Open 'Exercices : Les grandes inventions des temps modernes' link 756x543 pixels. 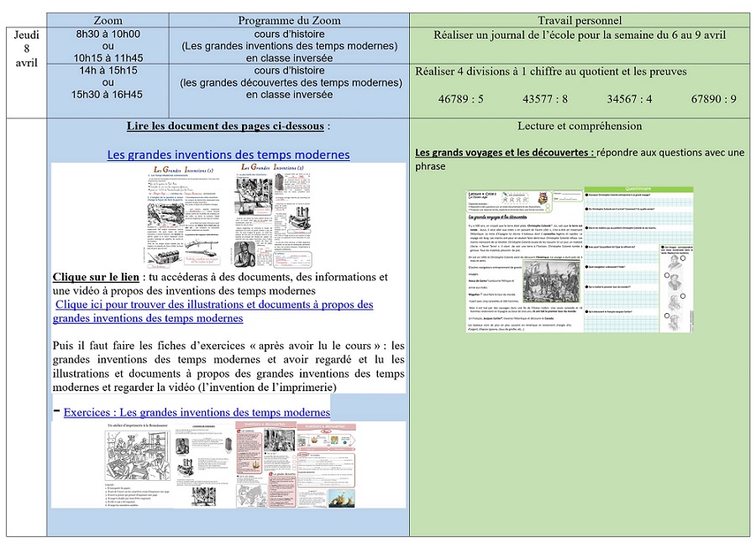[197, 412]
